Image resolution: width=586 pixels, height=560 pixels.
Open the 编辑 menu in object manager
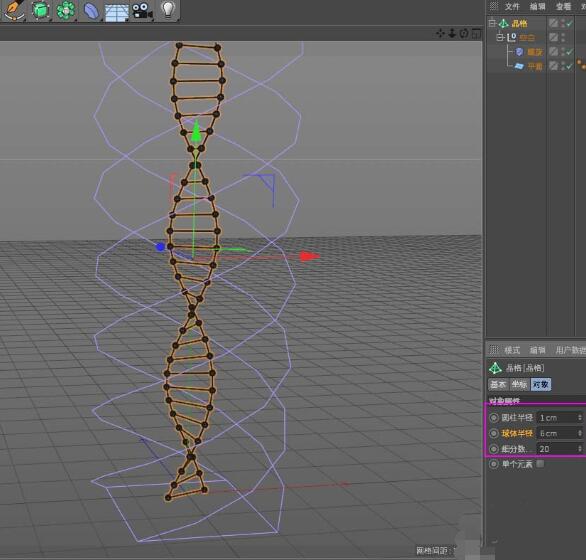(537, 6)
